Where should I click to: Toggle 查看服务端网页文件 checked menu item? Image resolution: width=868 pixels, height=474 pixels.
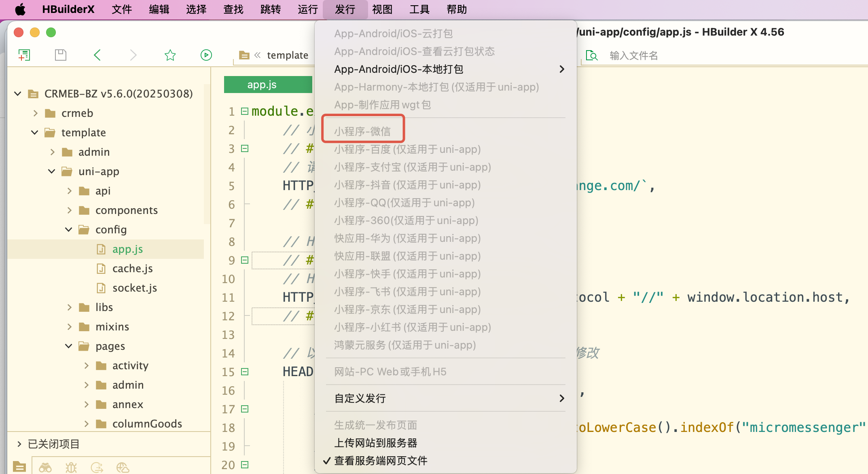(445, 461)
